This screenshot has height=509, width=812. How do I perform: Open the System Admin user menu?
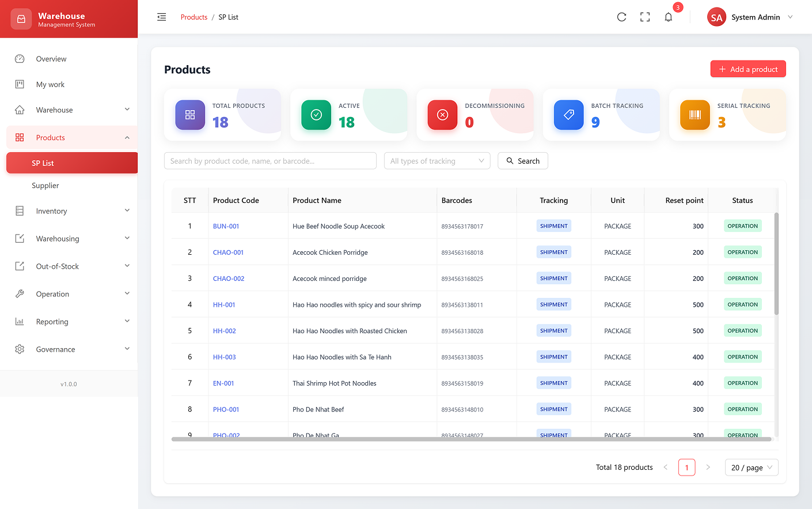[750, 17]
